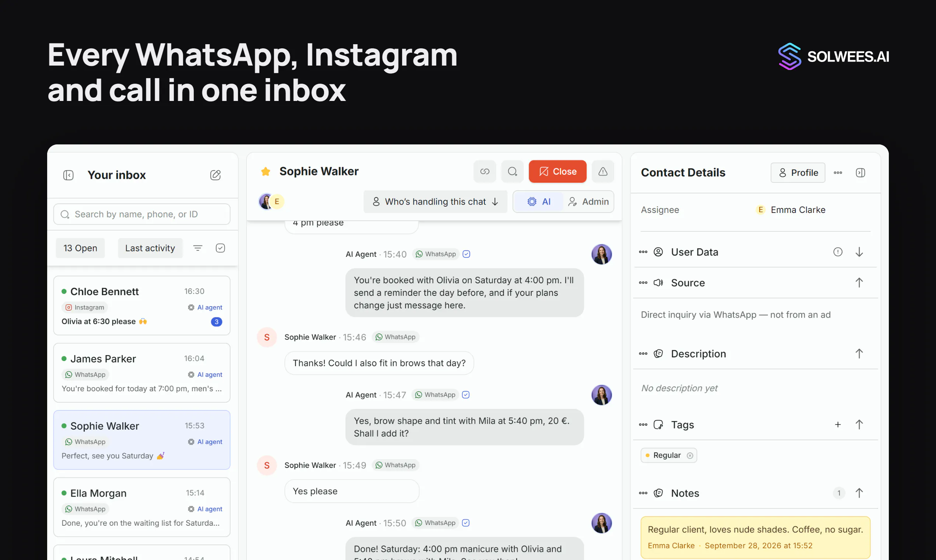This screenshot has width=936, height=560.
Task: Click the Notes count badge
Action: click(839, 493)
